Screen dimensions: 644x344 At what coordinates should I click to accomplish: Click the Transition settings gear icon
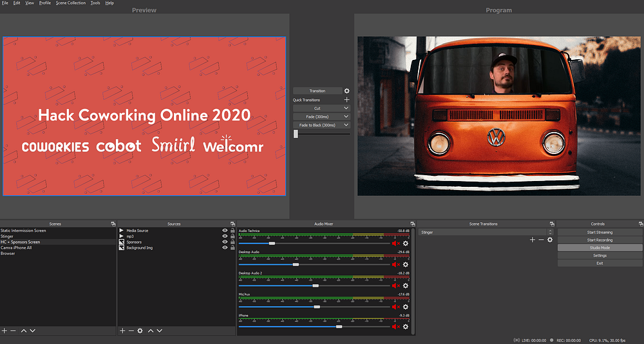click(346, 91)
